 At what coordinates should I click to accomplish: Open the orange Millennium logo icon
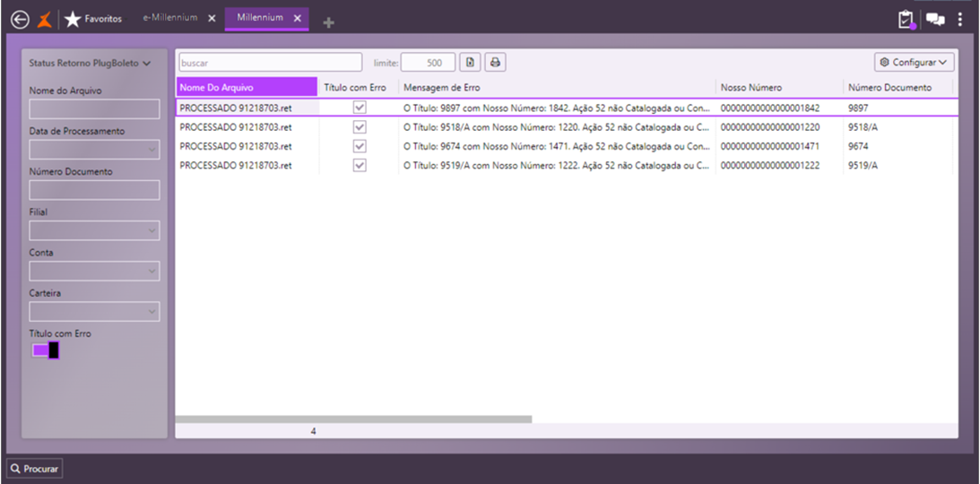44,20
